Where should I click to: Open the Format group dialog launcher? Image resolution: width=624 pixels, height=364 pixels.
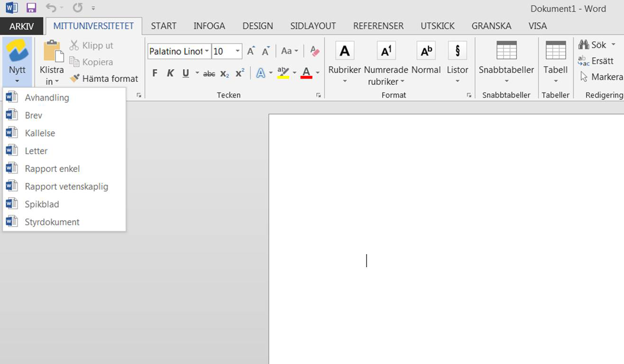click(469, 95)
